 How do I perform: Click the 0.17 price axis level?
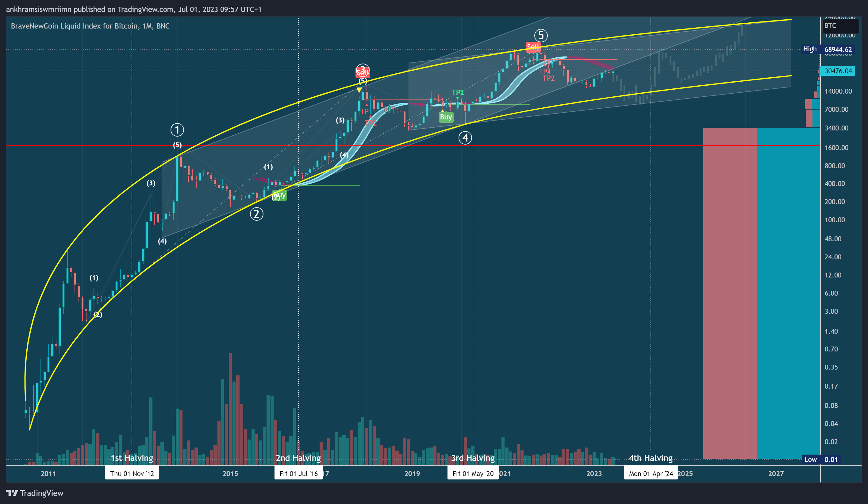tap(831, 386)
